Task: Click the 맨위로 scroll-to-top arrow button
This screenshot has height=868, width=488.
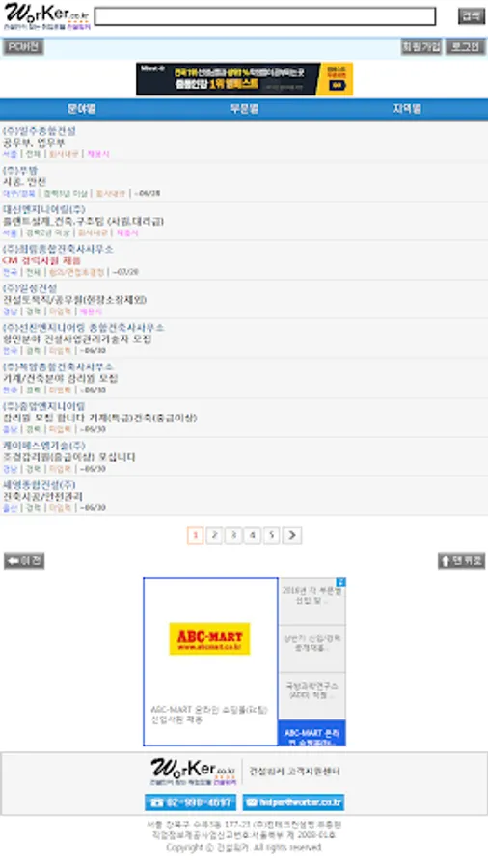Action: pos(461,560)
